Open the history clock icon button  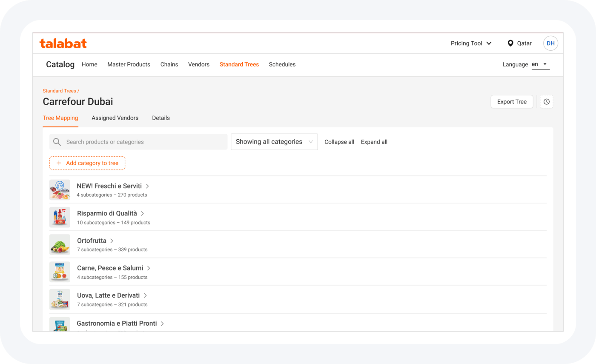tap(547, 102)
